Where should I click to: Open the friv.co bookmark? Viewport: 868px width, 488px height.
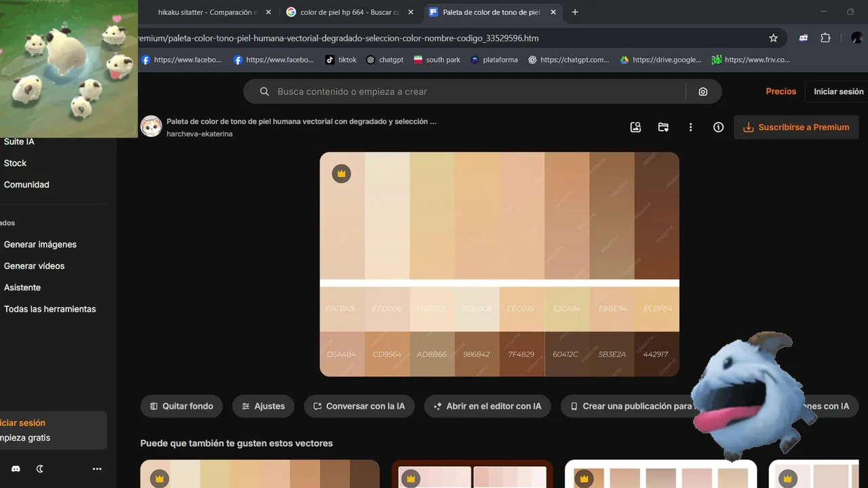pyautogui.click(x=751, y=60)
